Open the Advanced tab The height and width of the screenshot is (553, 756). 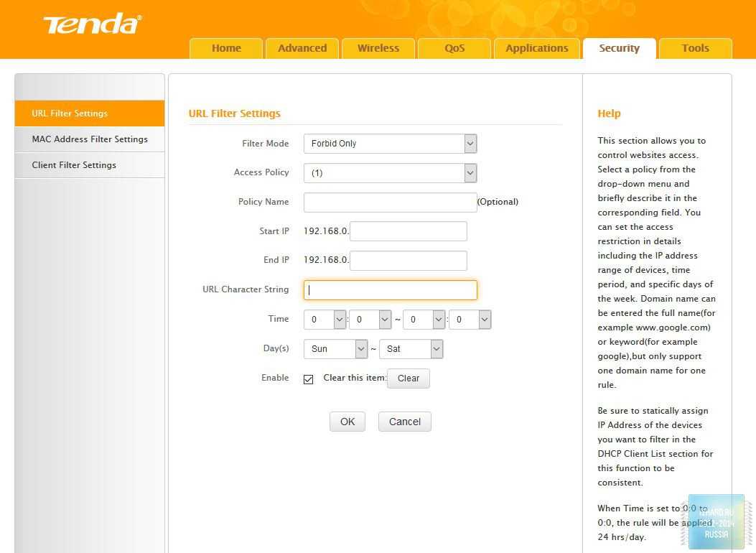coord(302,48)
